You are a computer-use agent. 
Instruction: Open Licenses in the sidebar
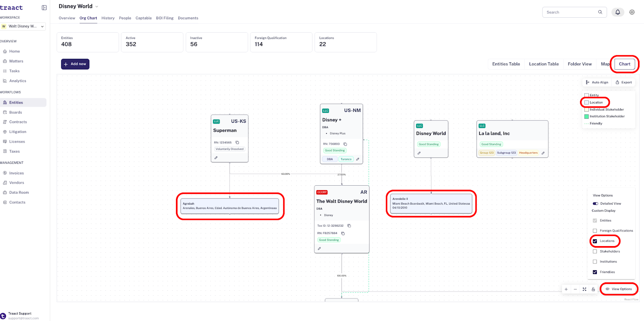pos(17,142)
